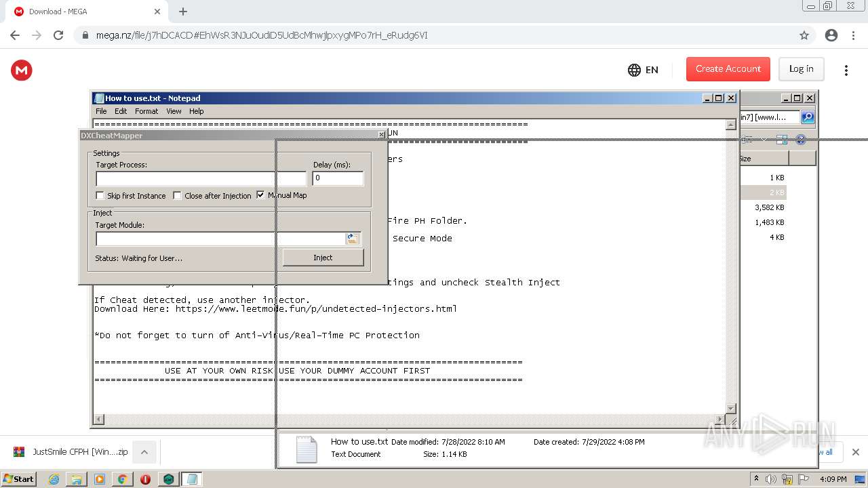Bookmark this page with the star icon
868x488 pixels.
coord(804,35)
